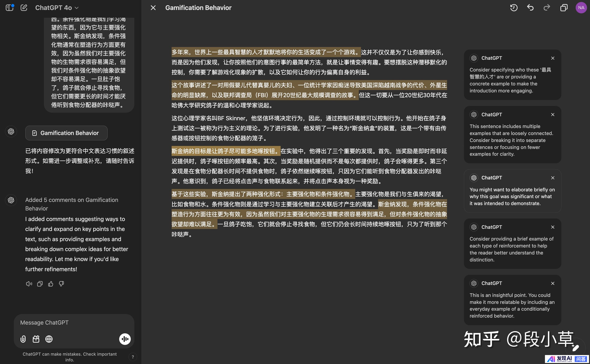This screenshot has height=364, width=590.
Task: Open comment 'This sentence includes multiple examples'
Action: [x=512, y=135]
